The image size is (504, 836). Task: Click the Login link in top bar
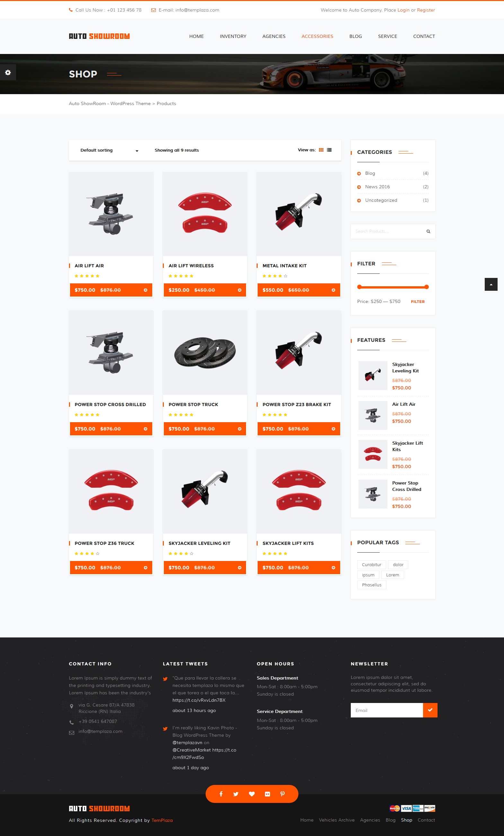tap(403, 10)
